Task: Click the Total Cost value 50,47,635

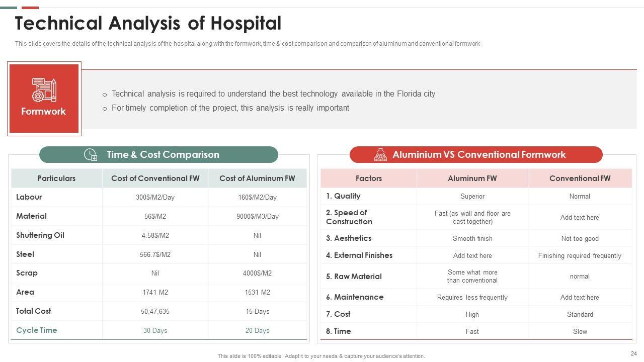Action: [155, 312]
